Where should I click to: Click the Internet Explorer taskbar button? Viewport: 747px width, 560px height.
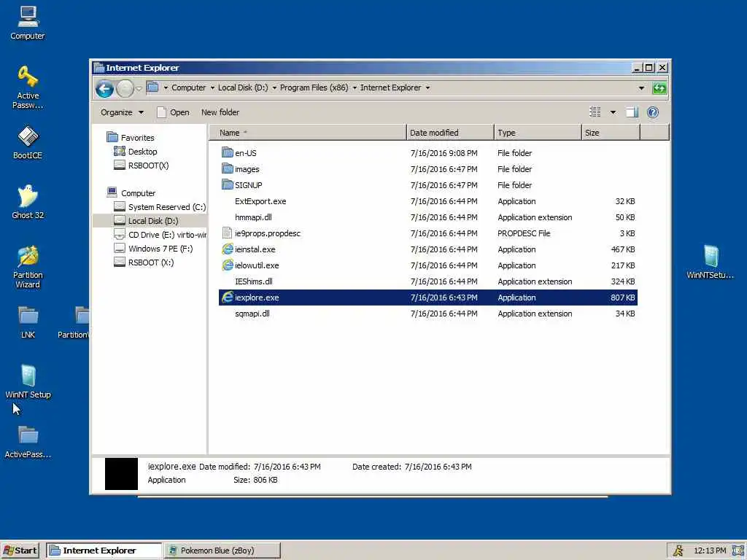point(104,551)
